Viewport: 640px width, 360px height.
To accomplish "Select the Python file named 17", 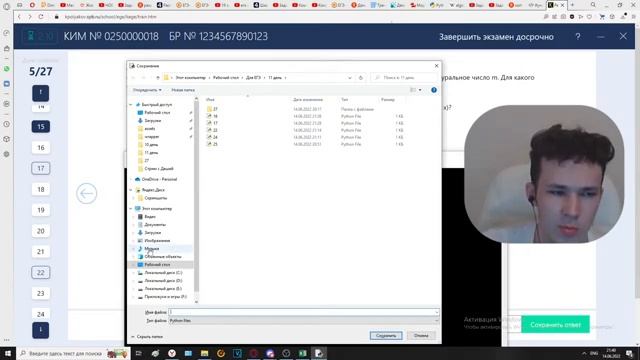I will coord(215,123).
